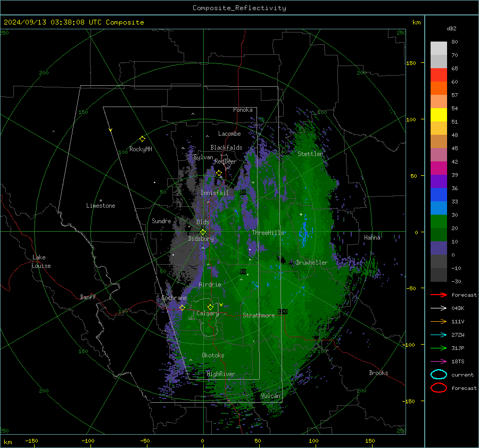Choose the magenta 39–42 dBZ swatch
Screen dimensions: 479x448
click(x=439, y=168)
